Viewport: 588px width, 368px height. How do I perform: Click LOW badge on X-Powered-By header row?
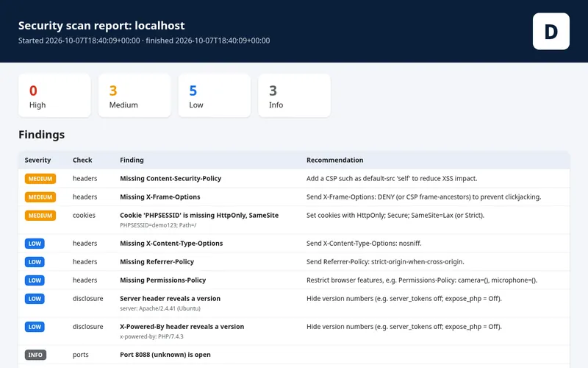point(35,327)
